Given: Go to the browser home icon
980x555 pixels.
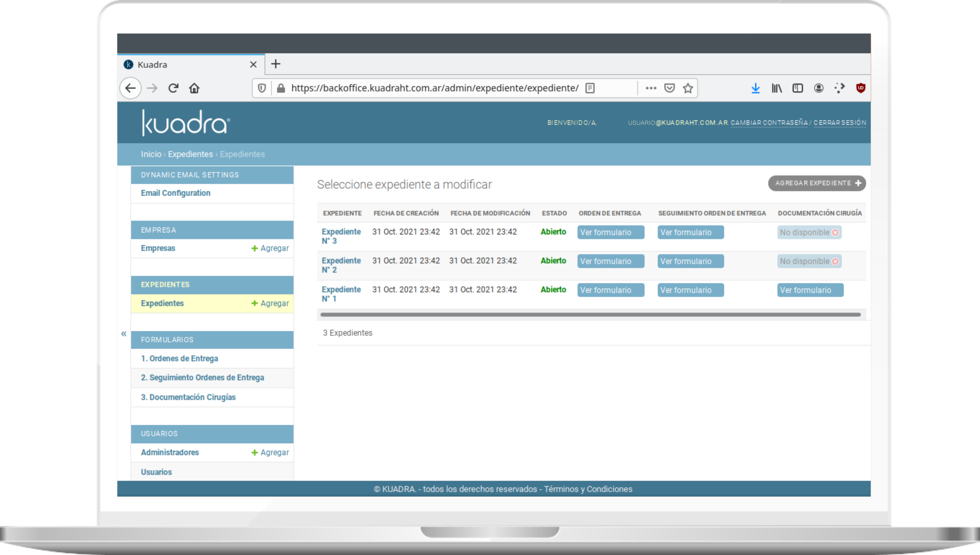Looking at the screenshot, I should tap(194, 88).
